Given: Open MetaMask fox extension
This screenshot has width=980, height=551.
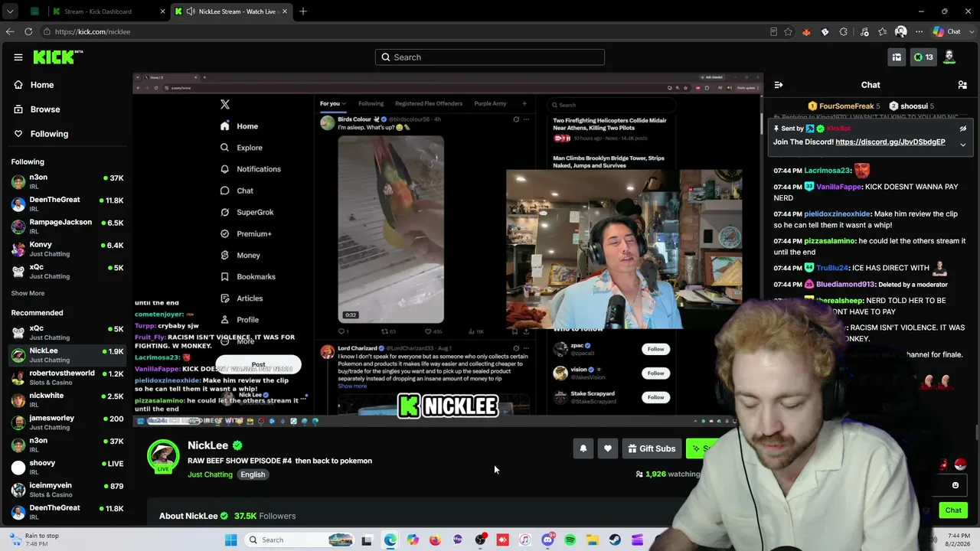Looking at the screenshot, I should click(806, 31).
